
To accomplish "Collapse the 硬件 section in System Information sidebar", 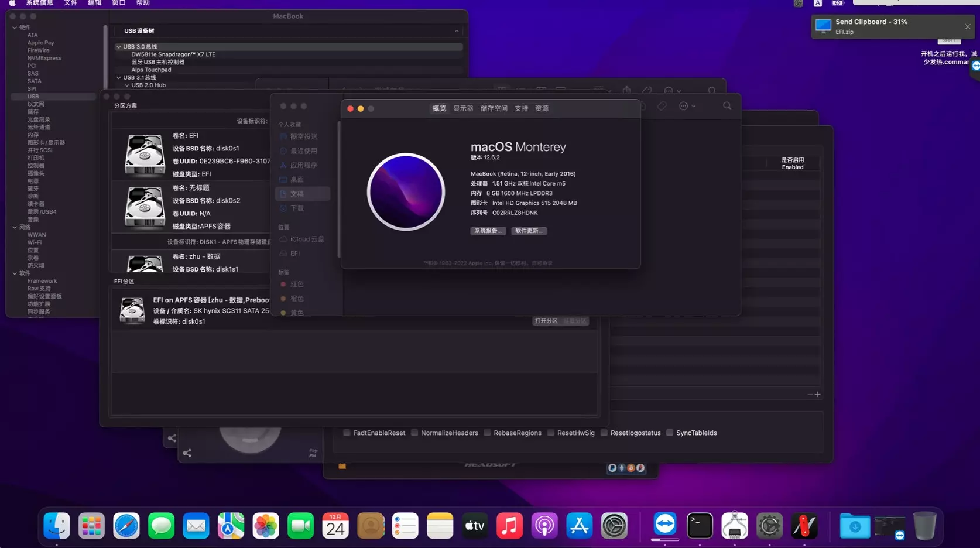I will pyautogui.click(x=15, y=27).
